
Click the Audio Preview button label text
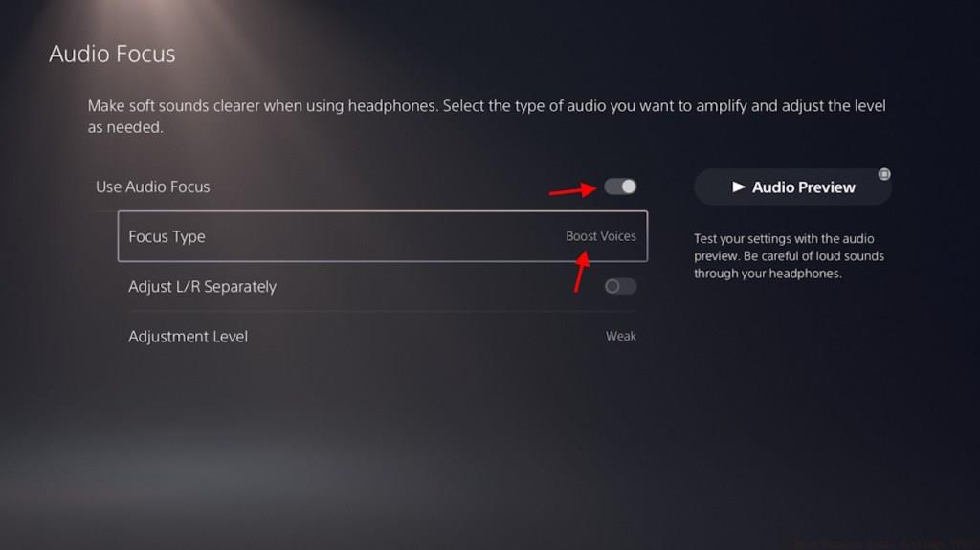803,187
